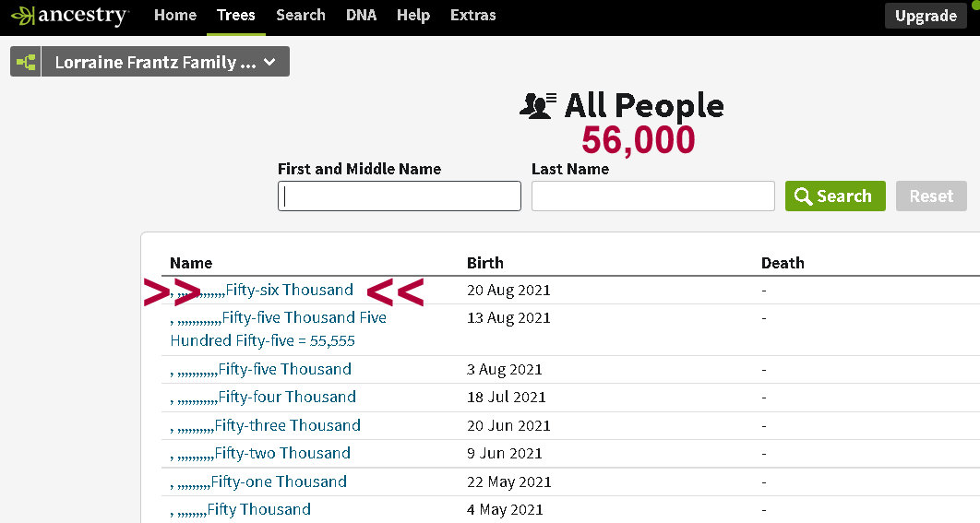Open the Extras menu
The height and width of the screenshot is (523, 980).
(472, 16)
